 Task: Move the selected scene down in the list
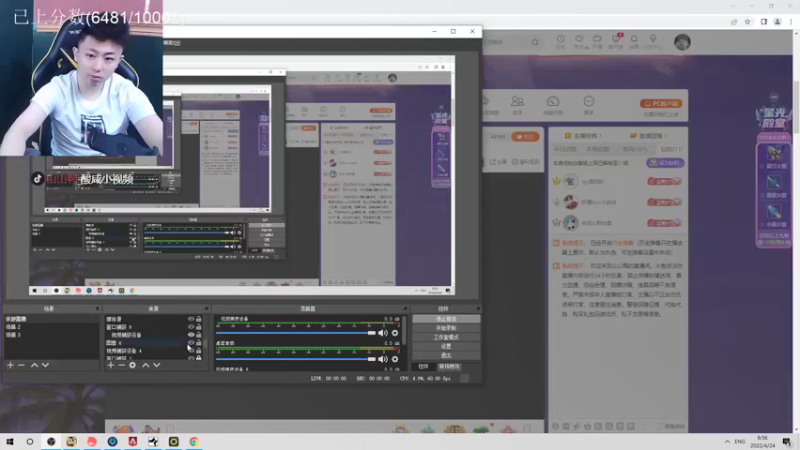click(45, 365)
